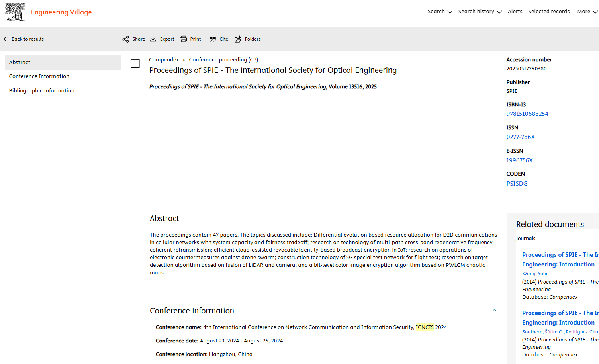Click the Share icon
599x364 pixels.
pyautogui.click(x=125, y=39)
